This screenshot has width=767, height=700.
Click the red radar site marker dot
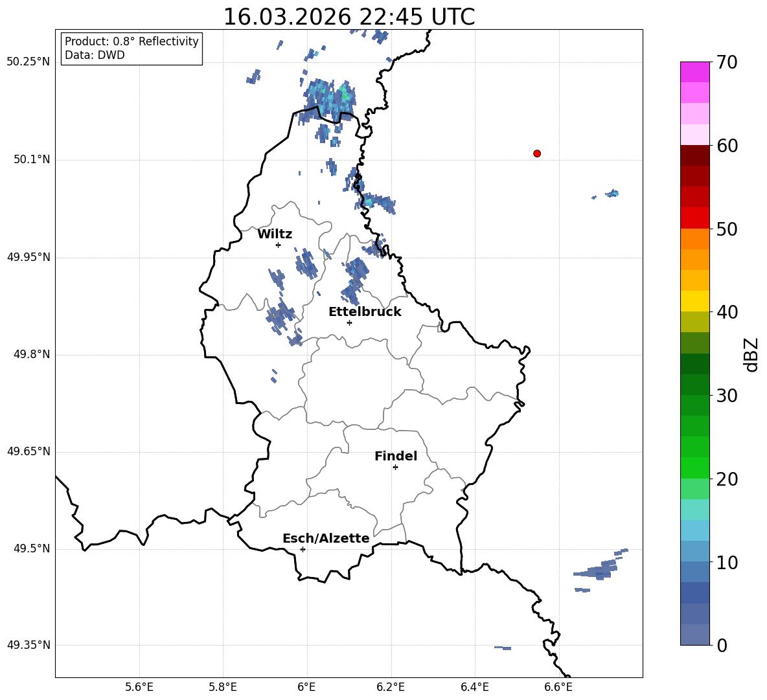(537, 153)
